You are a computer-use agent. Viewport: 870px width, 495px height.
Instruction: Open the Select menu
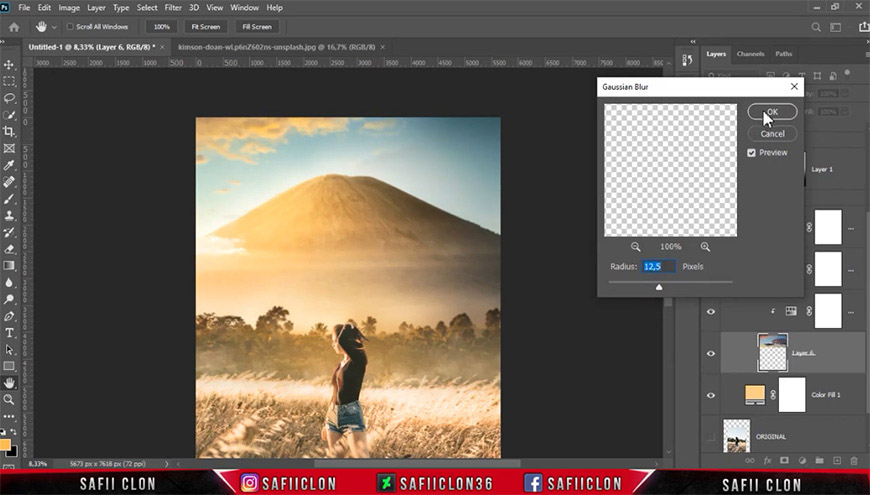147,8
